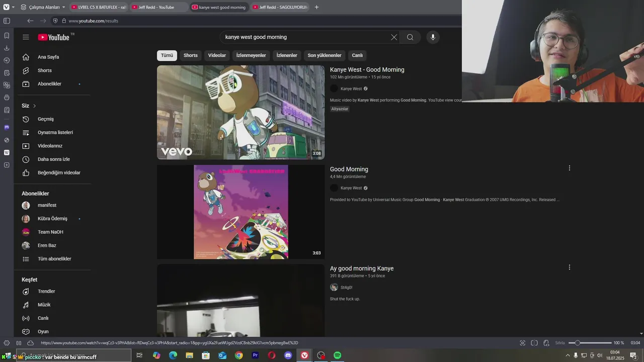Select the Son yüklenenler filter chip

click(x=325, y=55)
